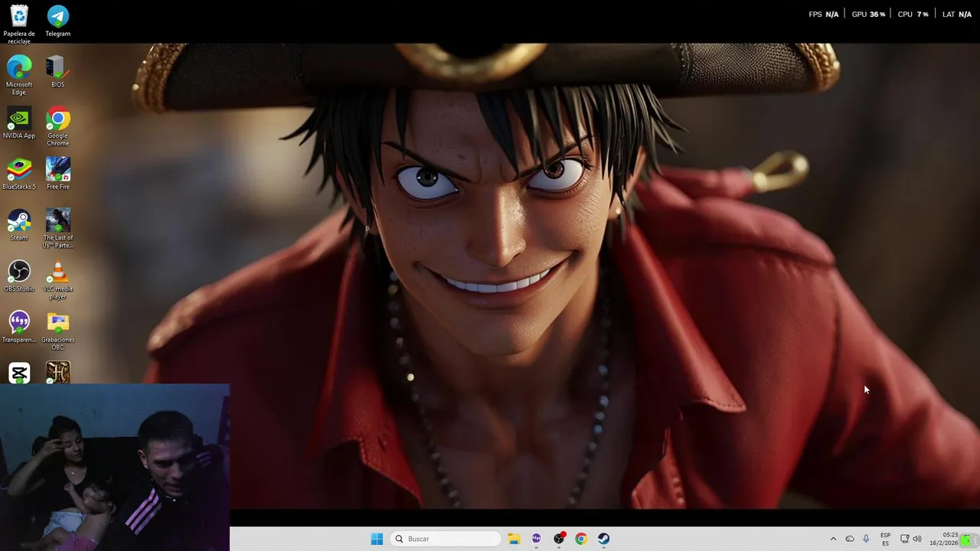The width and height of the screenshot is (980, 551).
Task: Launch Google Chrome from the desktop
Action: (x=58, y=126)
